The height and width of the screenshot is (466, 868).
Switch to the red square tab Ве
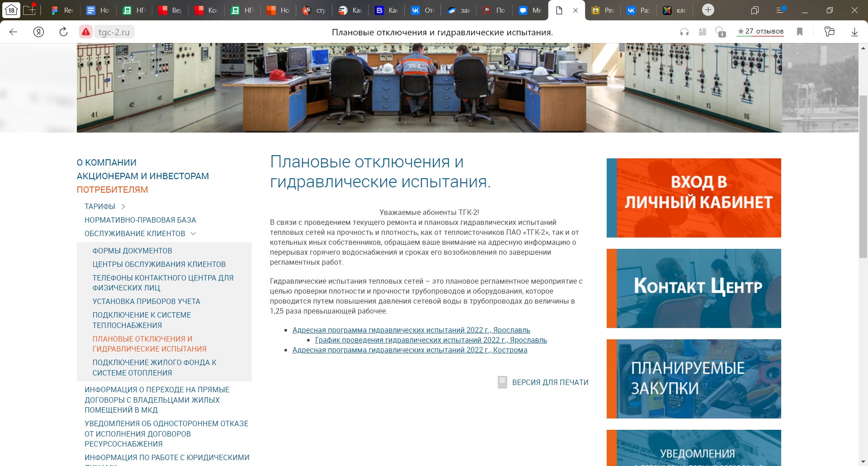tap(170, 10)
